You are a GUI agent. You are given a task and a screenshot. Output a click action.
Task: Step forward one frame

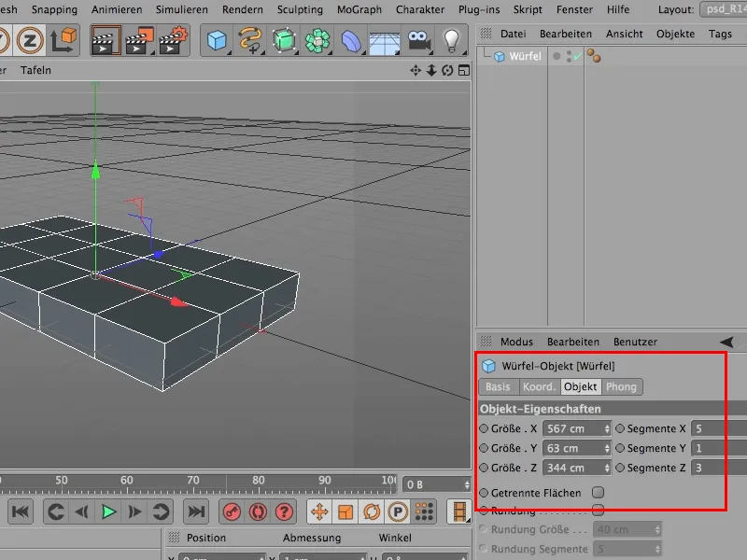134,511
